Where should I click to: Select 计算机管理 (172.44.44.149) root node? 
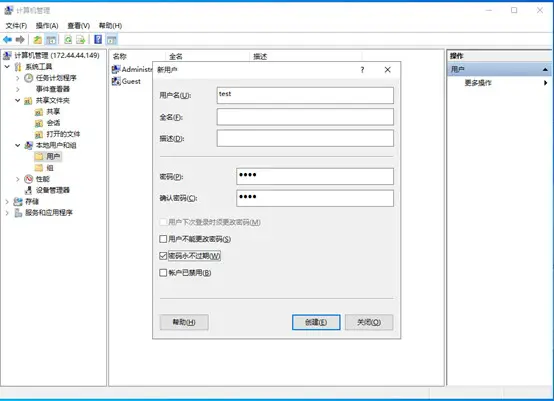[x=57, y=55]
